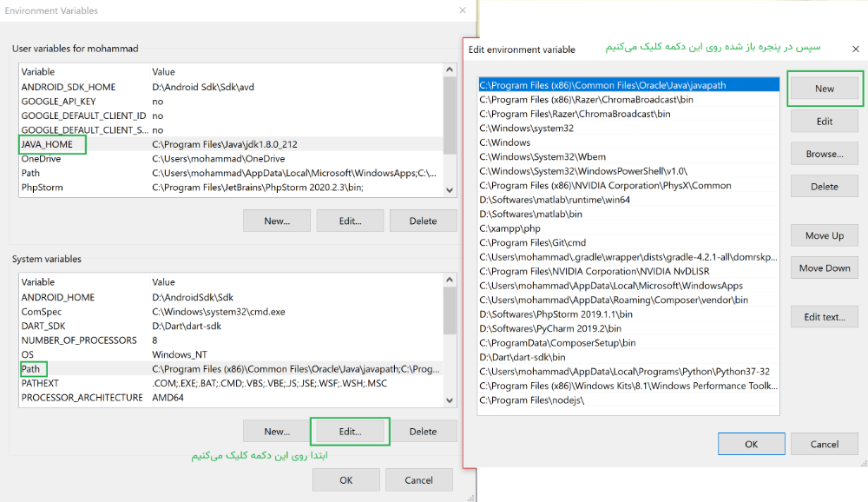Select the C:\Program Files\nodejs\ path entry

tap(628, 400)
